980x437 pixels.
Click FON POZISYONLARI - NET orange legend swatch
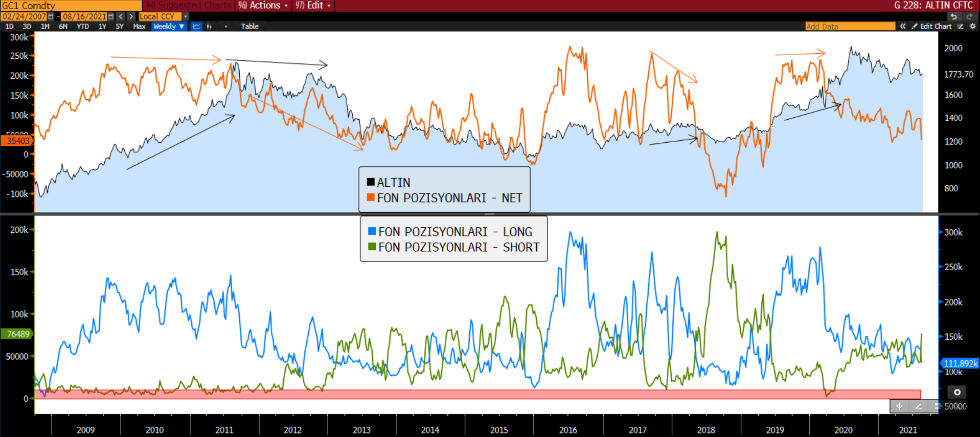tap(371, 197)
